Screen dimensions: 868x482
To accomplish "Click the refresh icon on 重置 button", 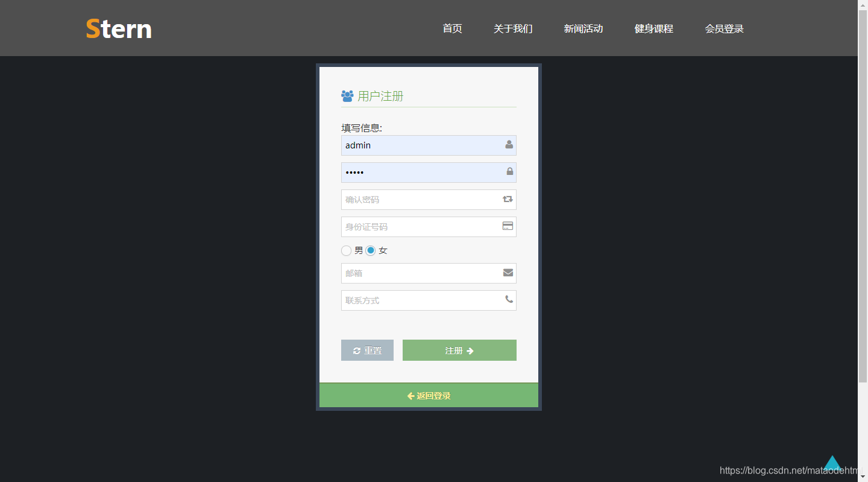I will tap(356, 350).
